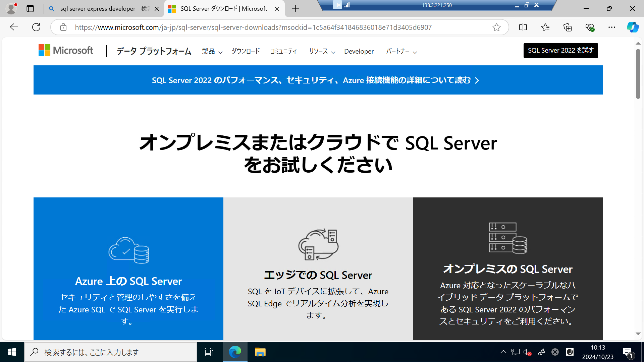The height and width of the screenshot is (362, 644).
Task: Expand the 製品 dropdown menu
Action: pyautogui.click(x=212, y=51)
